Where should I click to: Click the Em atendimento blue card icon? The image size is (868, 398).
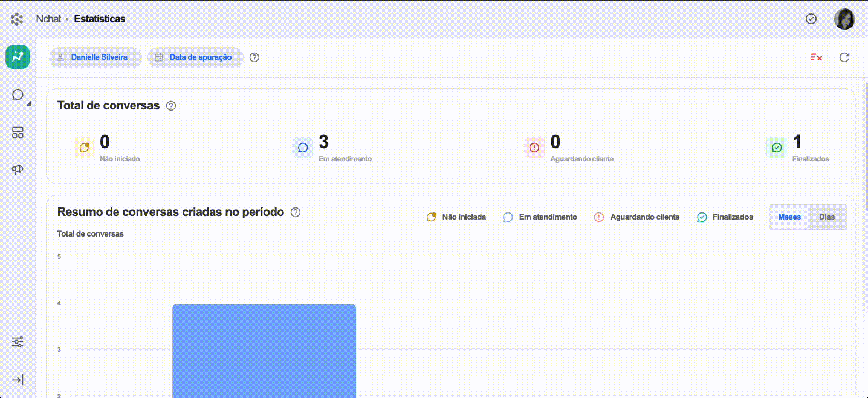[303, 148]
